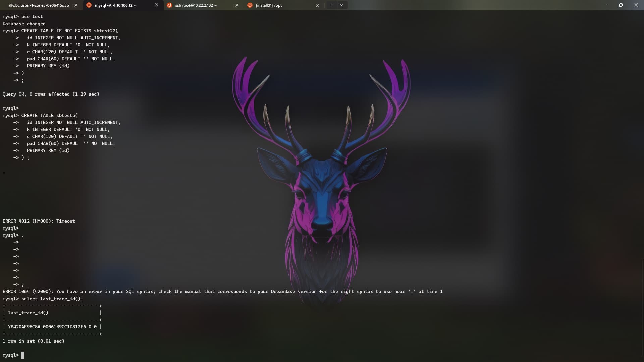This screenshot has height=362, width=644.
Task: Click Ubuntu icon on install01 tab
Action: pos(250,5)
